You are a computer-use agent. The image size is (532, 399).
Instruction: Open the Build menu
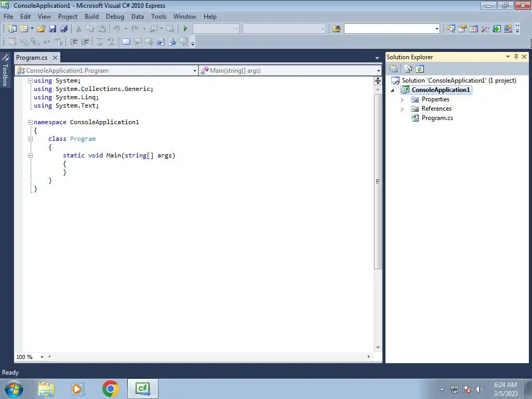(91, 17)
